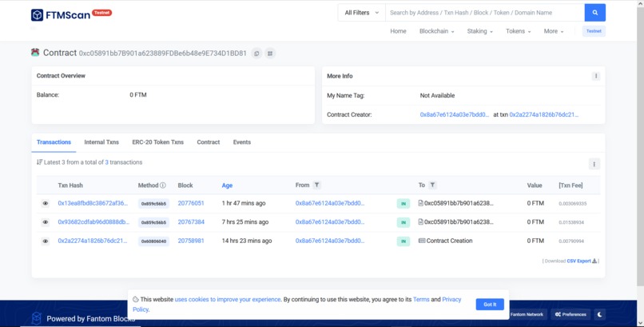Open transactions list three-dot options

point(594,164)
